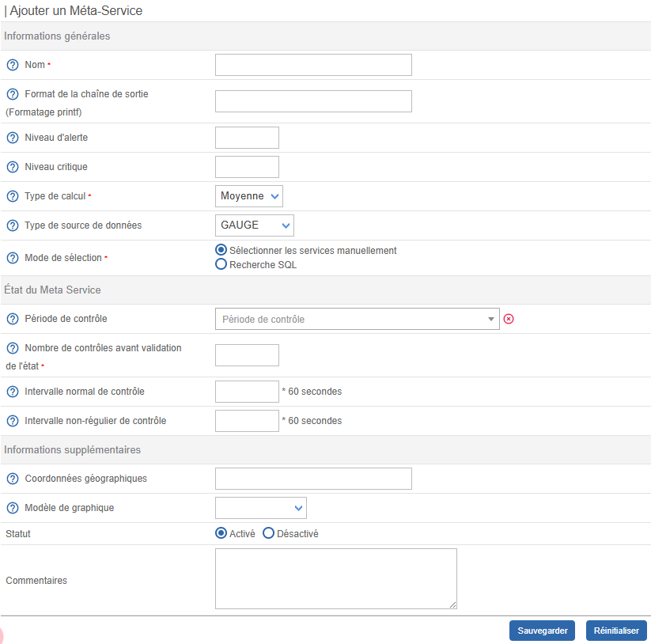Focus the Commentaires text area

point(335,578)
